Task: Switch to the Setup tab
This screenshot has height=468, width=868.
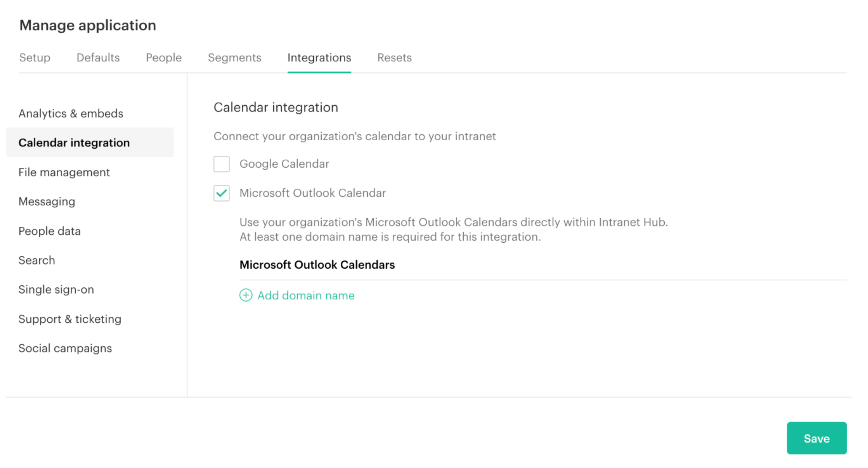Action: [x=35, y=57]
